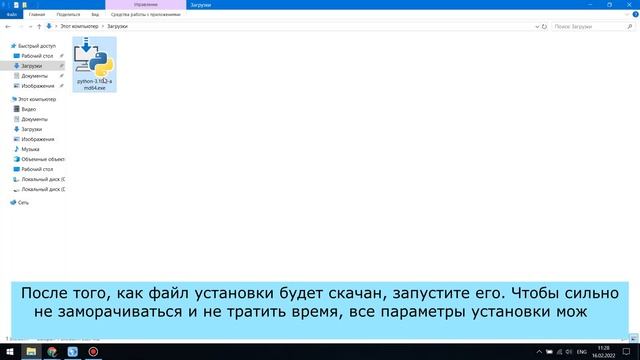Click the Видео folder icon
This screenshot has height=360, width=640.
[x=16, y=109]
